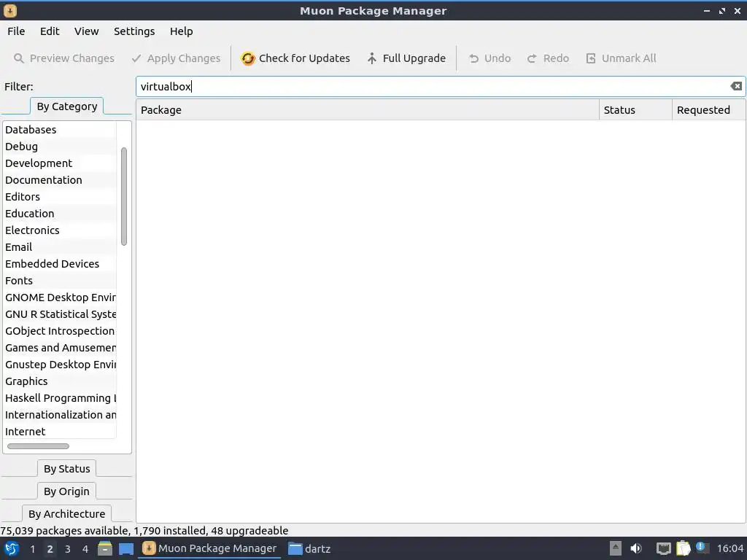Image resolution: width=747 pixels, height=560 pixels.
Task: Open the dartz window from taskbar
Action: click(309, 549)
